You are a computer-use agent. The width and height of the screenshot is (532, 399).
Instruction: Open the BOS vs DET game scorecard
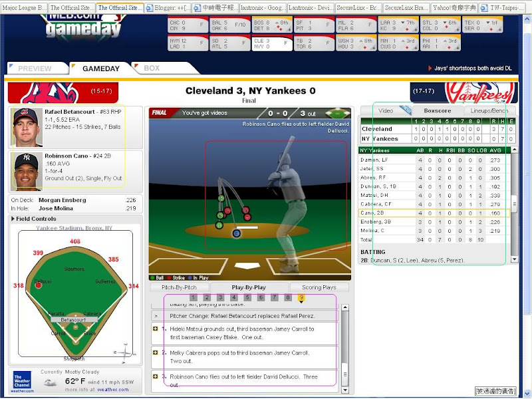pos(272,25)
